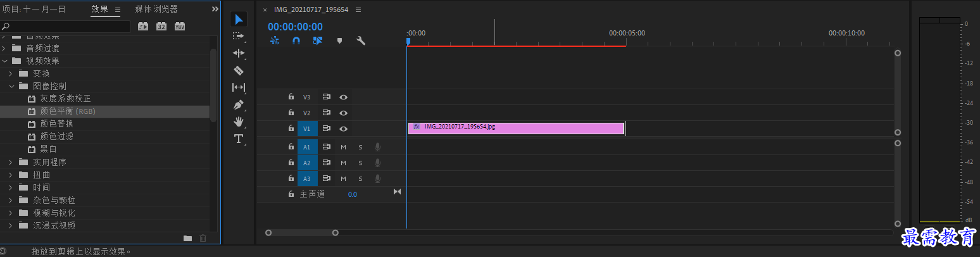Viewport: 980px width, 257px height.
Task: Select the 黑白 effect
Action: click(49, 149)
